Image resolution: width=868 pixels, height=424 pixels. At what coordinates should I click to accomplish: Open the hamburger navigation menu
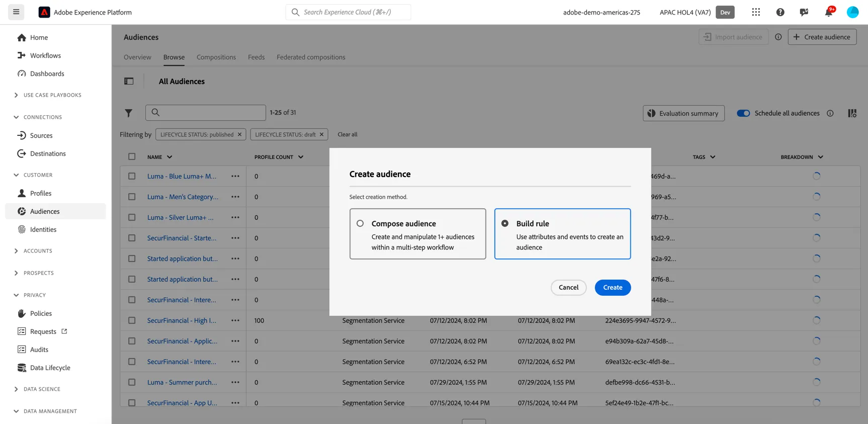16,12
